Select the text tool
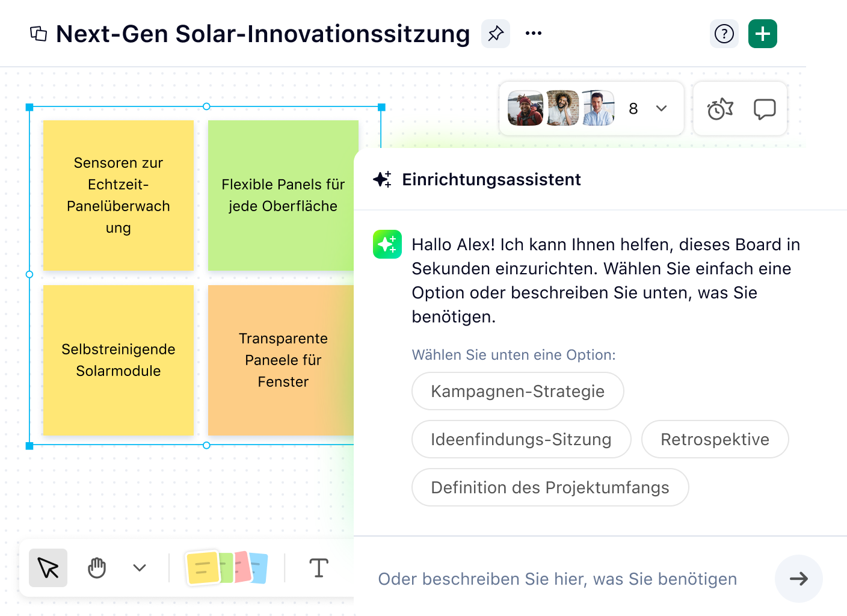 point(318,567)
